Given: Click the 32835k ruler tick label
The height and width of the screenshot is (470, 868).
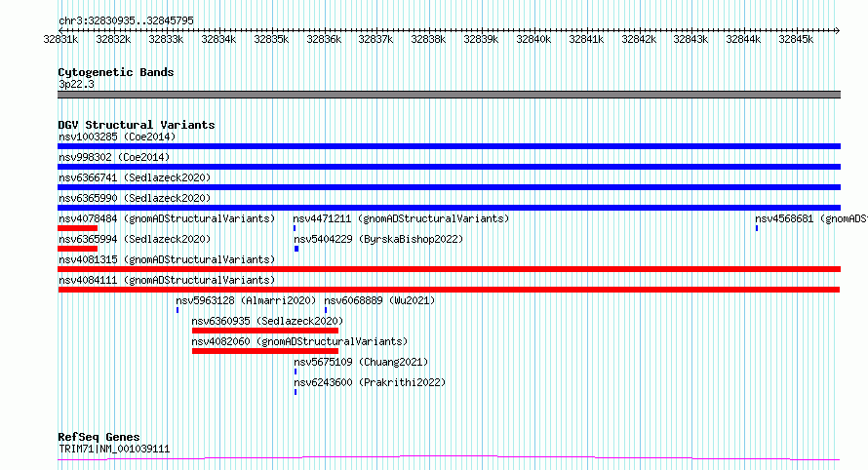Looking at the screenshot, I should coord(271,39).
